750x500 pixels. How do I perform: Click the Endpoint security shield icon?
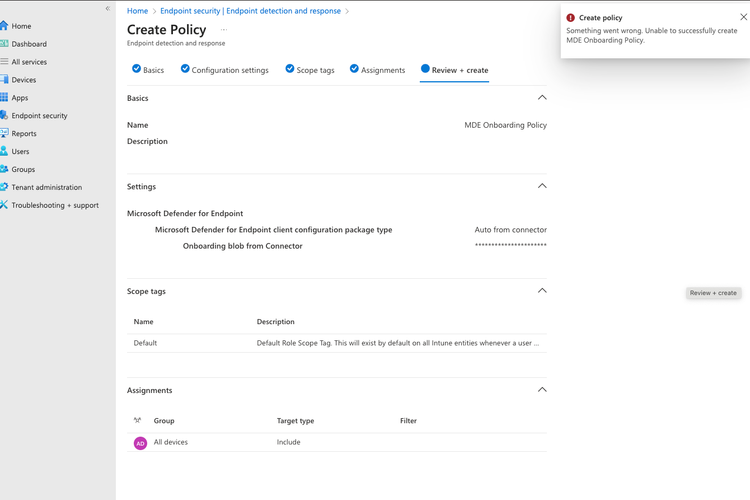pos(4,115)
